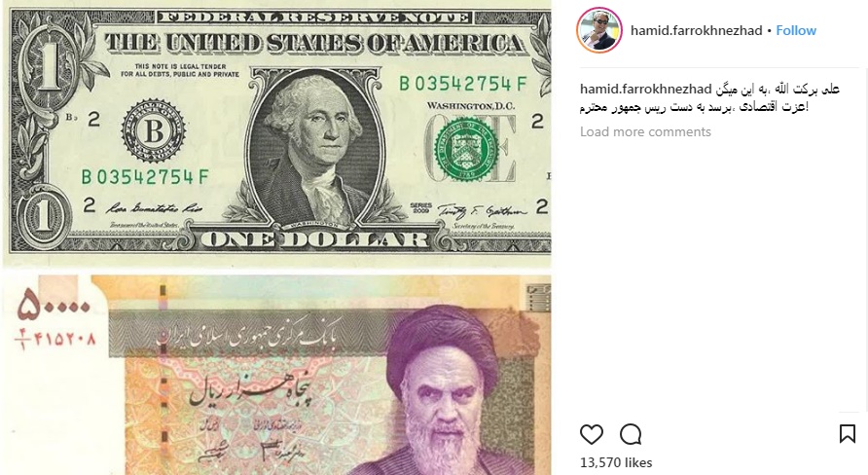Click the ONE DOLLAR text banner
Image resolution: width=868 pixels, height=475 pixels.
click(x=314, y=239)
